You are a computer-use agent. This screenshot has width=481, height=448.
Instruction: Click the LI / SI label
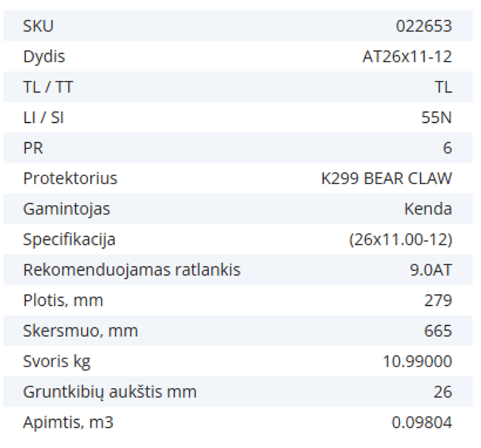(x=43, y=118)
